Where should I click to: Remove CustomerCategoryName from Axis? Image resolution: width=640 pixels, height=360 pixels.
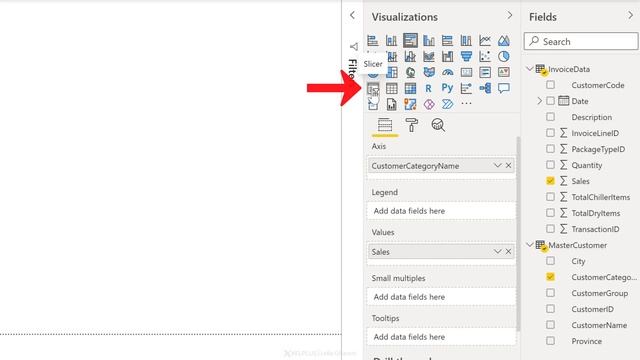[x=508, y=165]
